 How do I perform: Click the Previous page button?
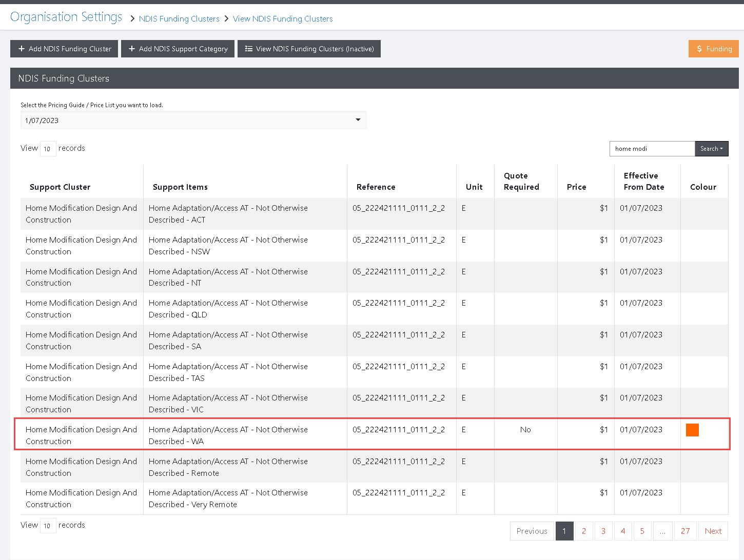532,531
